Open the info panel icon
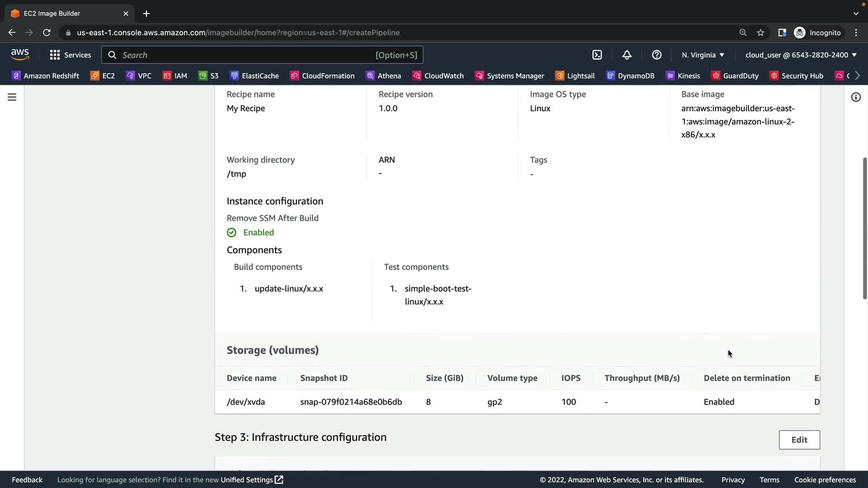This screenshot has width=868, height=488. tap(855, 97)
